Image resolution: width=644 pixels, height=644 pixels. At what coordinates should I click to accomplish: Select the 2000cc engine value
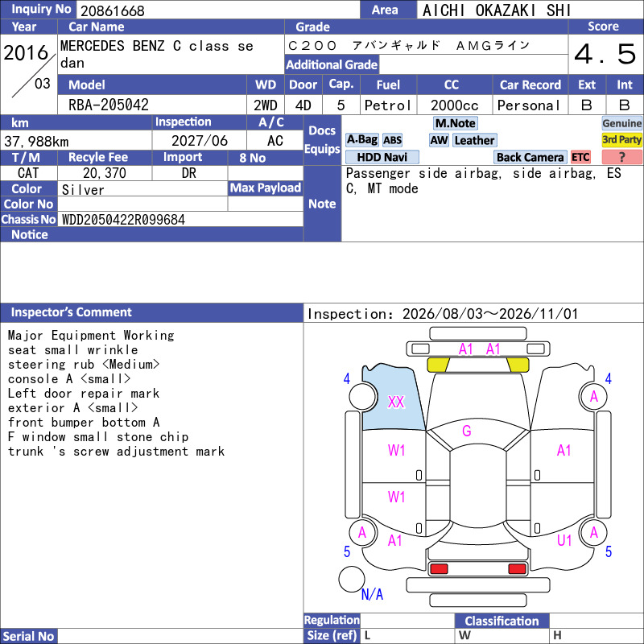[455, 105]
